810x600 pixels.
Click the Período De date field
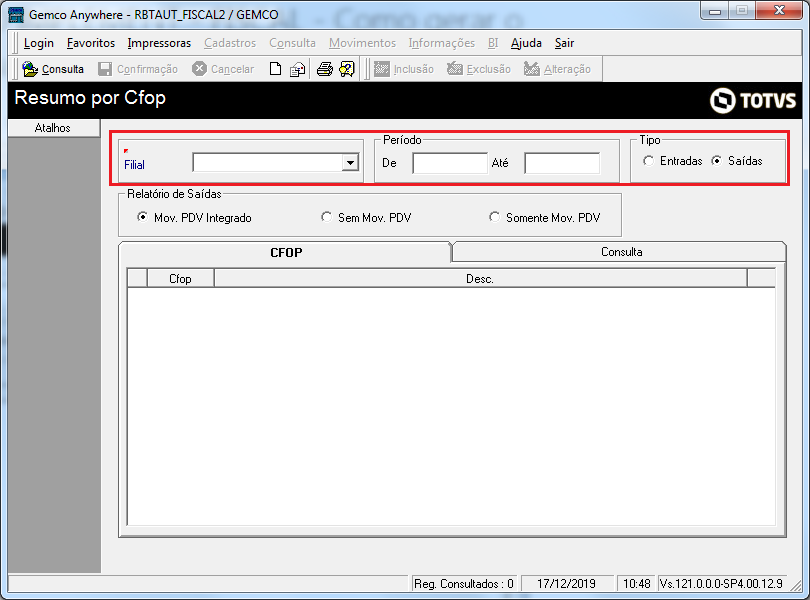point(450,163)
